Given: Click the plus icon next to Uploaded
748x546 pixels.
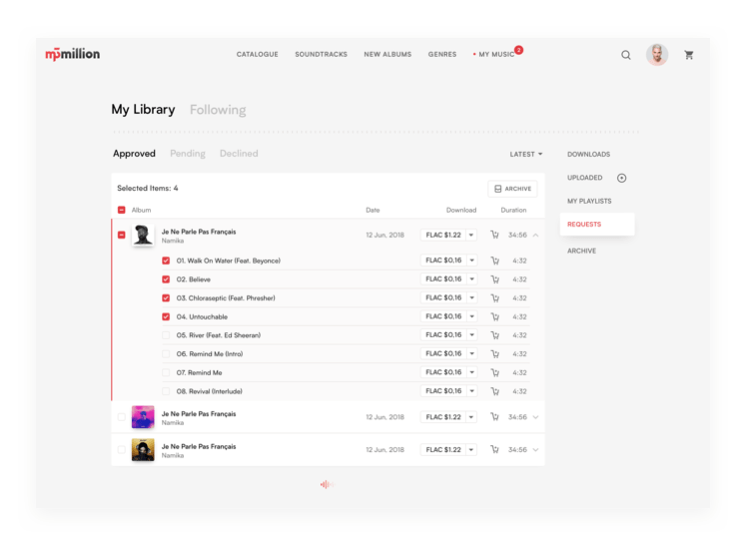Looking at the screenshot, I should pos(621,178).
